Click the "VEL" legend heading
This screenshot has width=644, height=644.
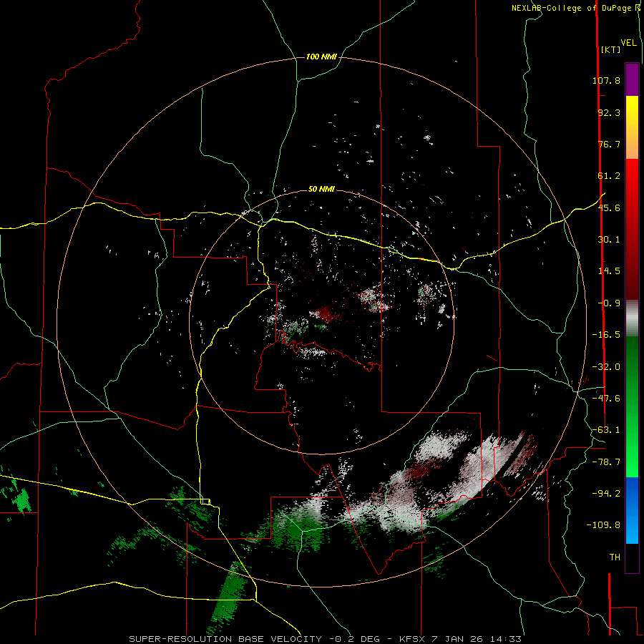click(x=628, y=43)
